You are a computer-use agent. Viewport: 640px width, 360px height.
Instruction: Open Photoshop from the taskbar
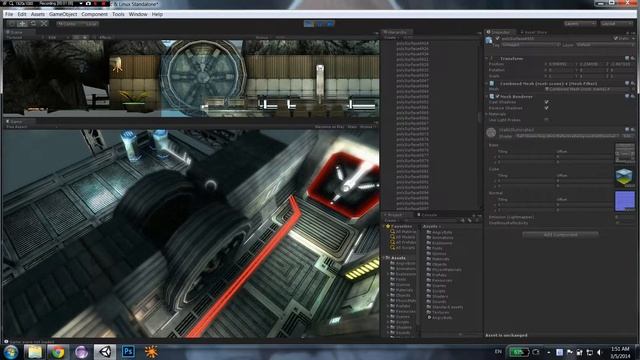(128, 352)
